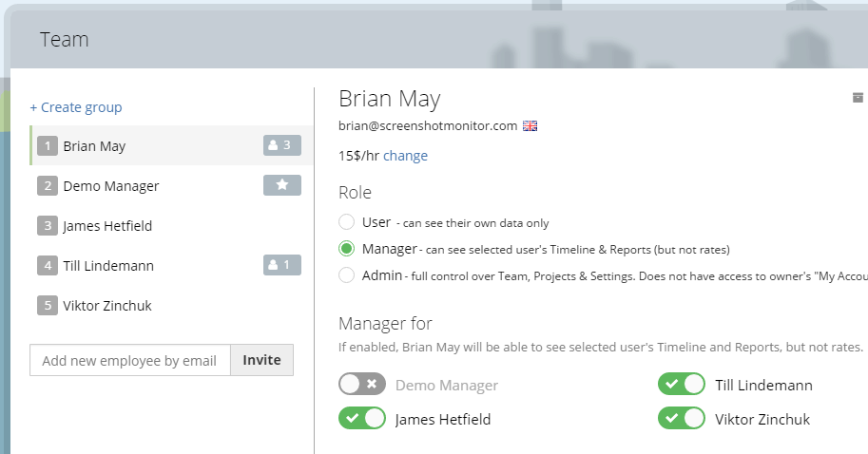The height and width of the screenshot is (454, 868).
Task: Disable the Till Lindemann manager toggle
Action: [682, 385]
